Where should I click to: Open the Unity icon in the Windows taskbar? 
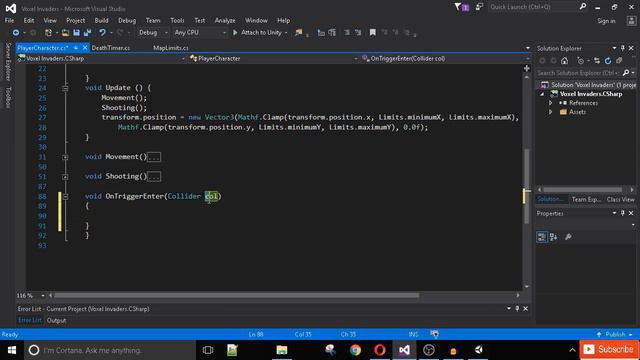point(478,350)
